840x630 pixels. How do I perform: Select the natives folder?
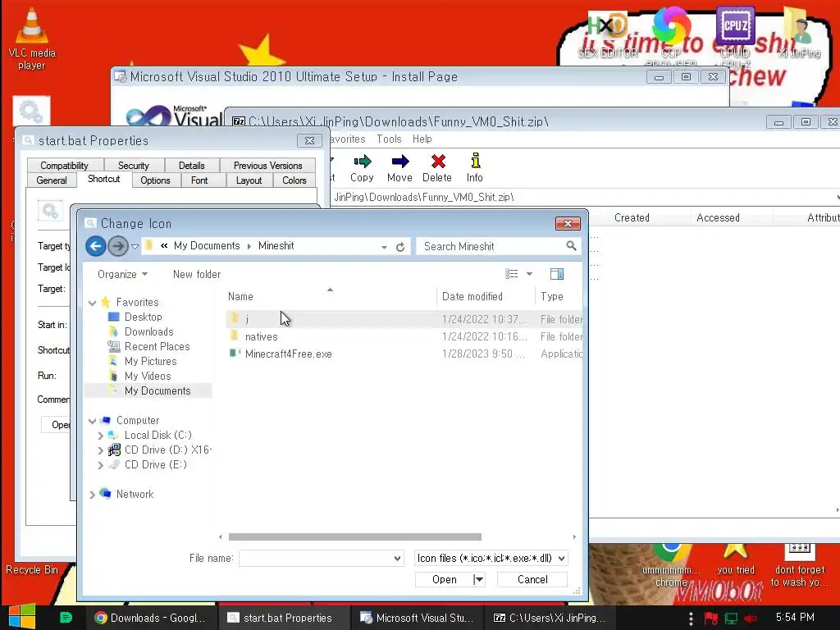pos(404,336)
